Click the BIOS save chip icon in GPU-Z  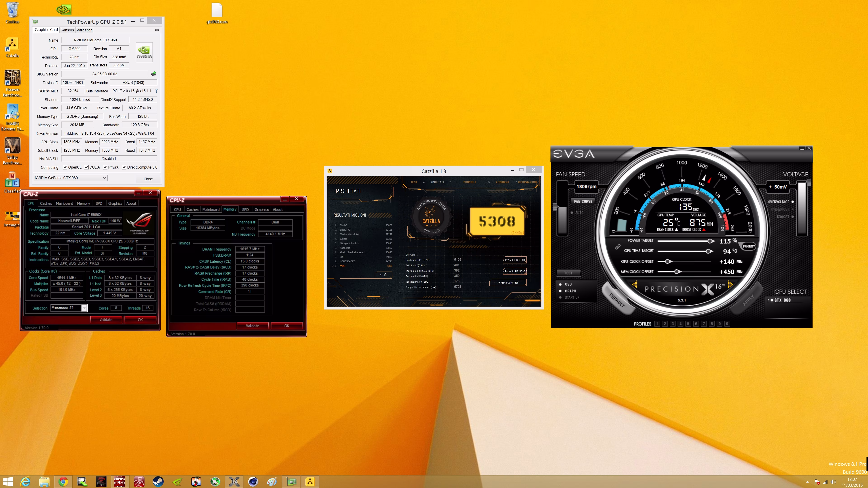pos(153,74)
